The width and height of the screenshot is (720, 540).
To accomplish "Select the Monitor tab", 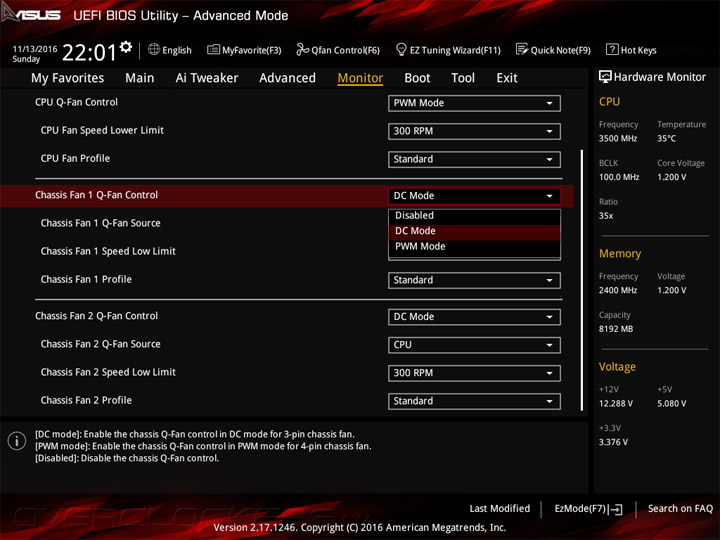I will pos(360,78).
